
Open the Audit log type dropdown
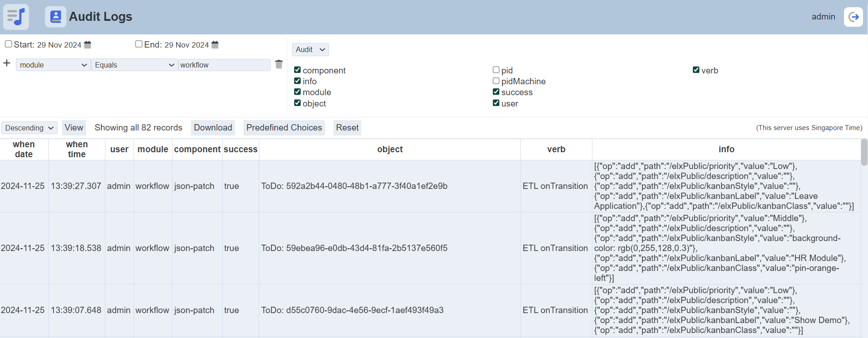[x=310, y=49]
